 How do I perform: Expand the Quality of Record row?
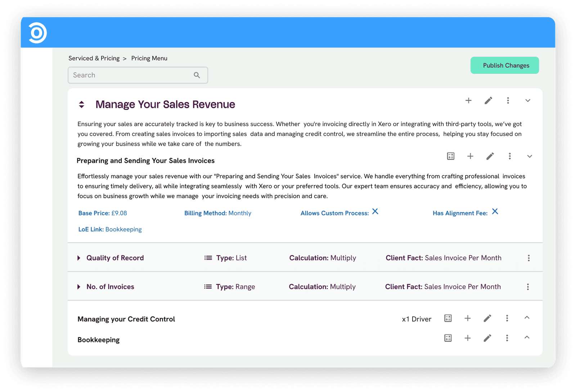(79, 258)
